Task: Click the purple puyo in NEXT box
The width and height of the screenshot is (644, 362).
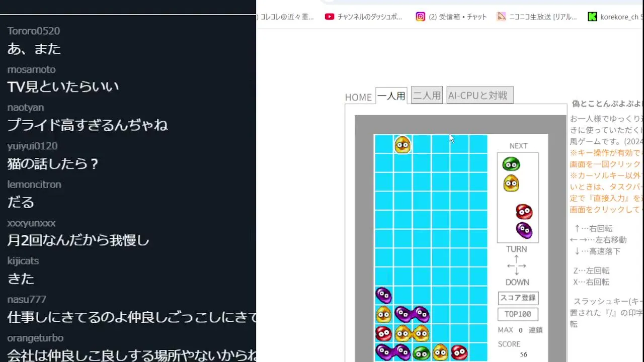Action: pyautogui.click(x=524, y=230)
